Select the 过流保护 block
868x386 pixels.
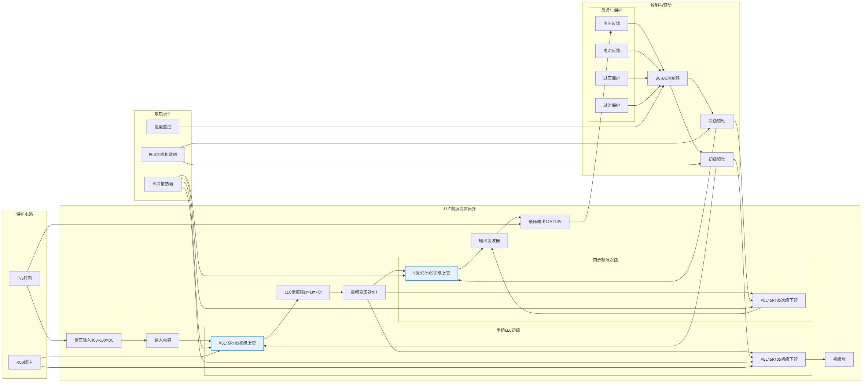(611, 105)
